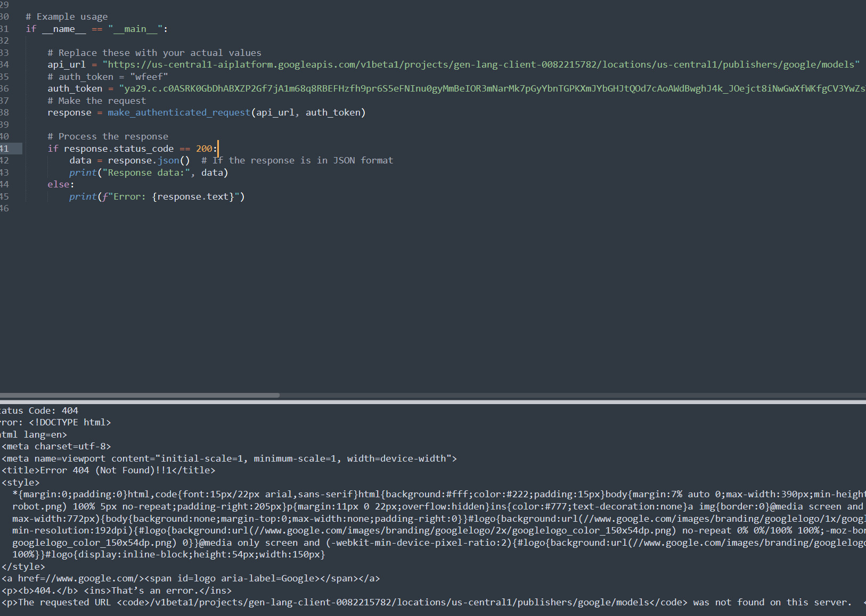The image size is (866, 616).
Task: Click the f"Error: {response.text}" string
Action: tap(171, 196)
